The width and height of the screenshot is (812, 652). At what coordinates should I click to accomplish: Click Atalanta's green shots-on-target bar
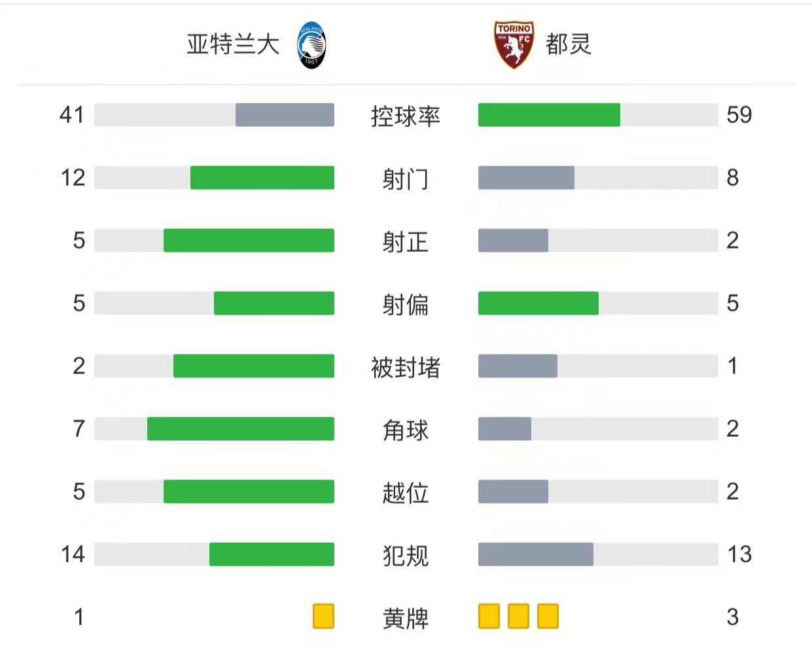249,240
